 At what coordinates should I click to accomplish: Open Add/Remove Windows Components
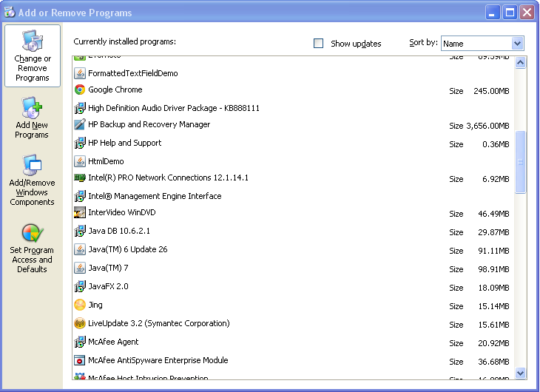tap(32, 180)
